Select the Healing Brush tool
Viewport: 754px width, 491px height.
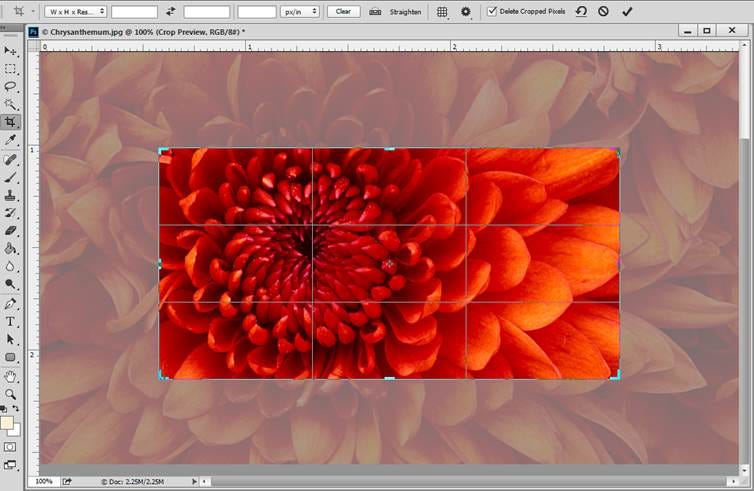pyautogui.click(x=10, y=159)
